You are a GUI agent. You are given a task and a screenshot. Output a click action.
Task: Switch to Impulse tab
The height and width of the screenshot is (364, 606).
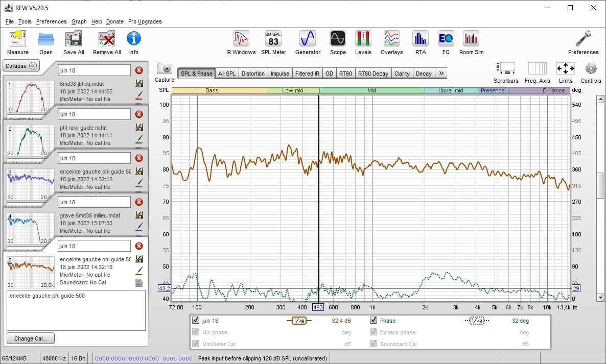tap(280, 74)
